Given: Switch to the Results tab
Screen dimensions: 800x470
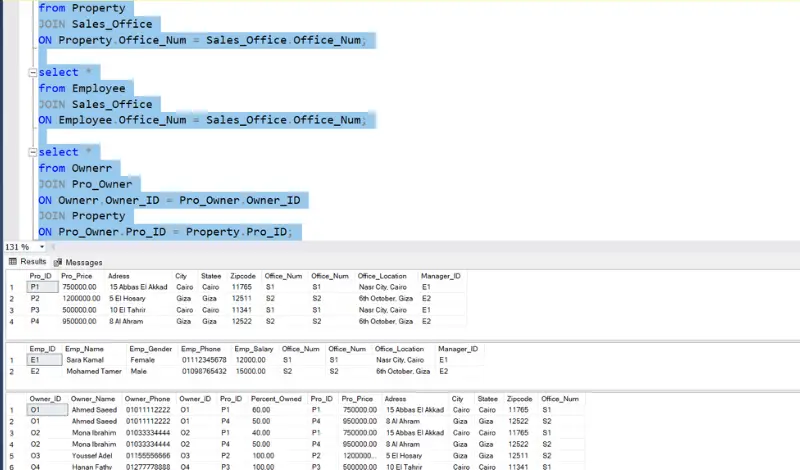Looking at the screenshot, I should [28, 261].
